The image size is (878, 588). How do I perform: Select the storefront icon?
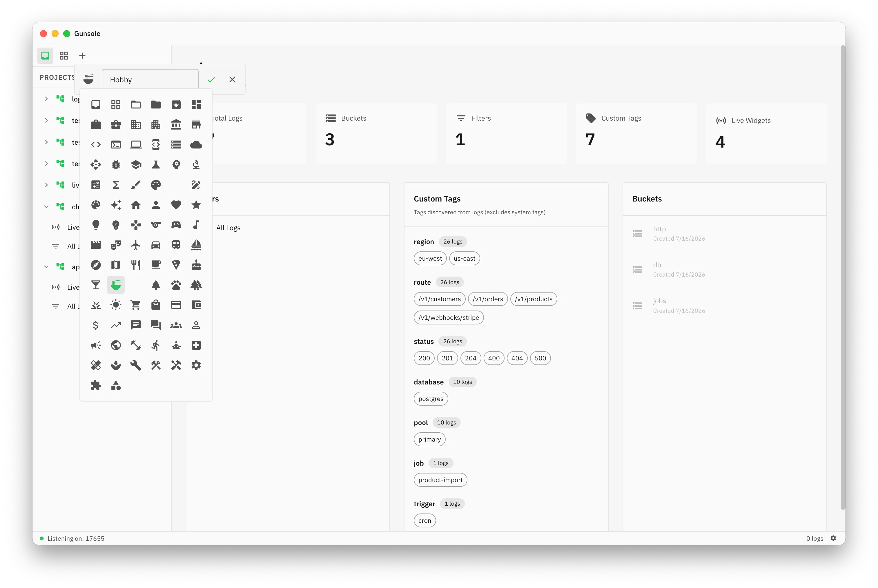click(196, 124)
